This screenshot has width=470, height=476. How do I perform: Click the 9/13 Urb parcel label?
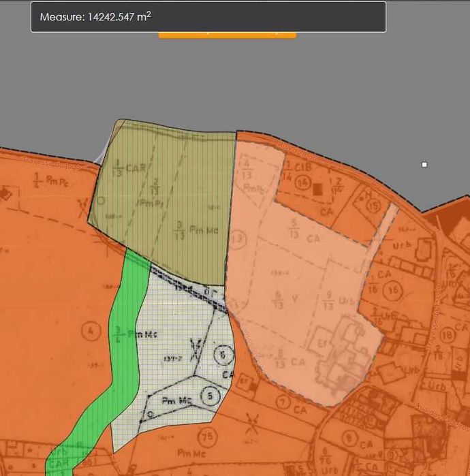tap(339, 301)
